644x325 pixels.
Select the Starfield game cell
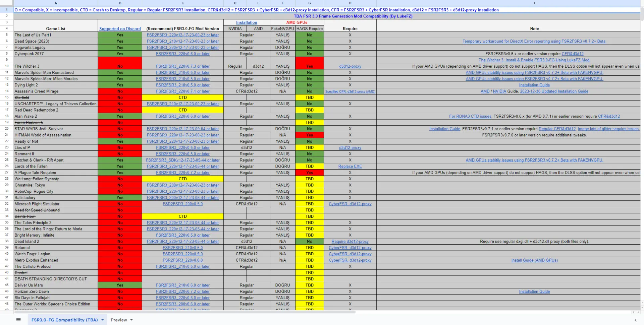(x=56, y=97)
